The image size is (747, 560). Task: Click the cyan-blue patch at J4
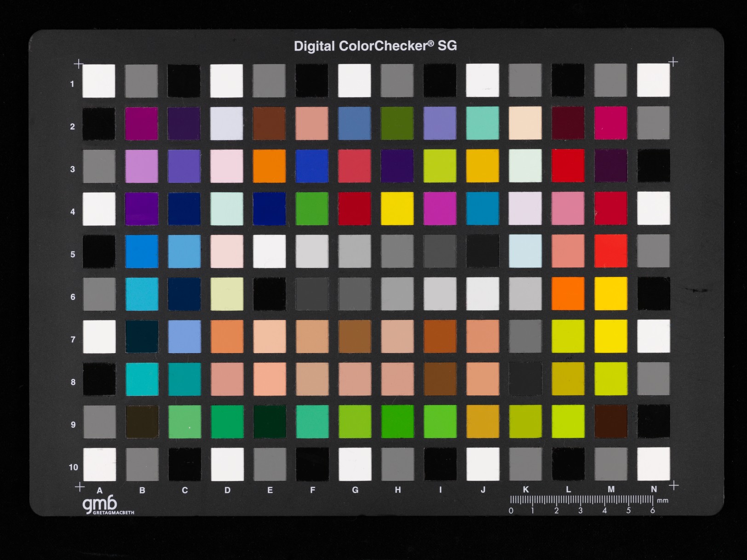483,208
